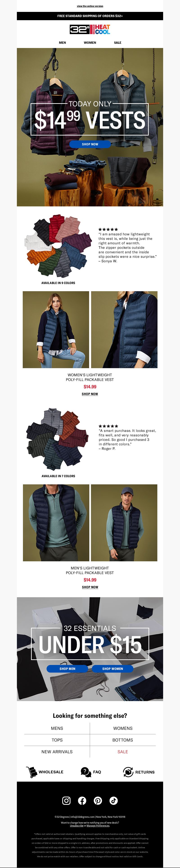Click the Wholesale hand truck icon

[31, 772]
